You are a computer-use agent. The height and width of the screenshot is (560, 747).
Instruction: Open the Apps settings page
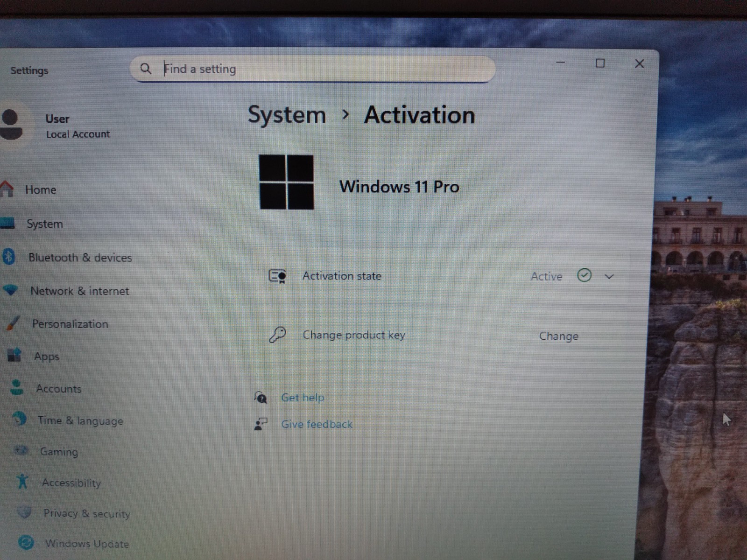click(x=47, y=357)
